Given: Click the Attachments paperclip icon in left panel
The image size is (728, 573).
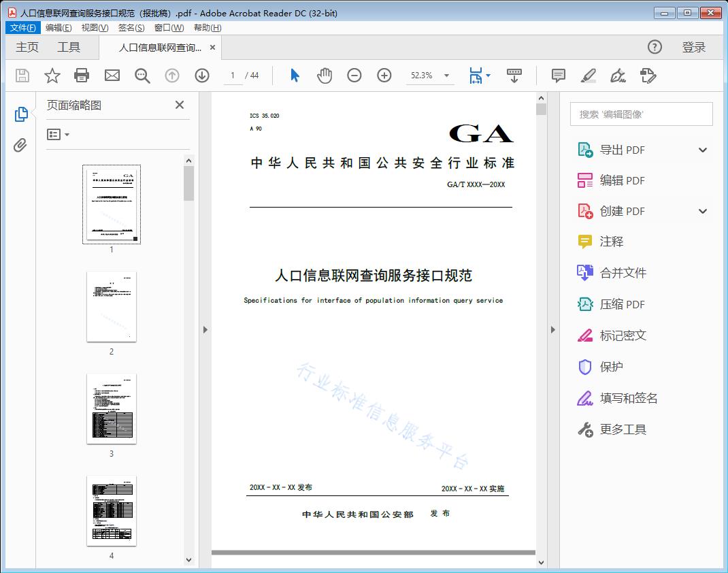Looking at the screenshot, I should point(20,143).
